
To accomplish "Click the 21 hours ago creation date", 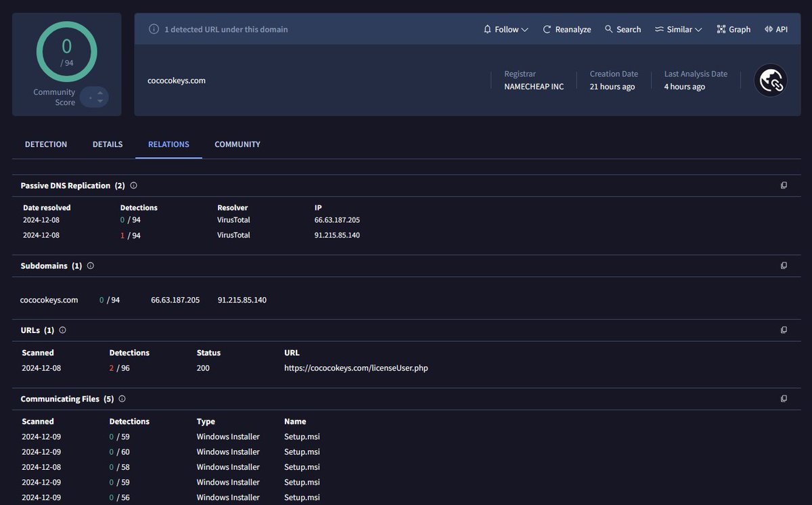I will (x=612, y=87).
